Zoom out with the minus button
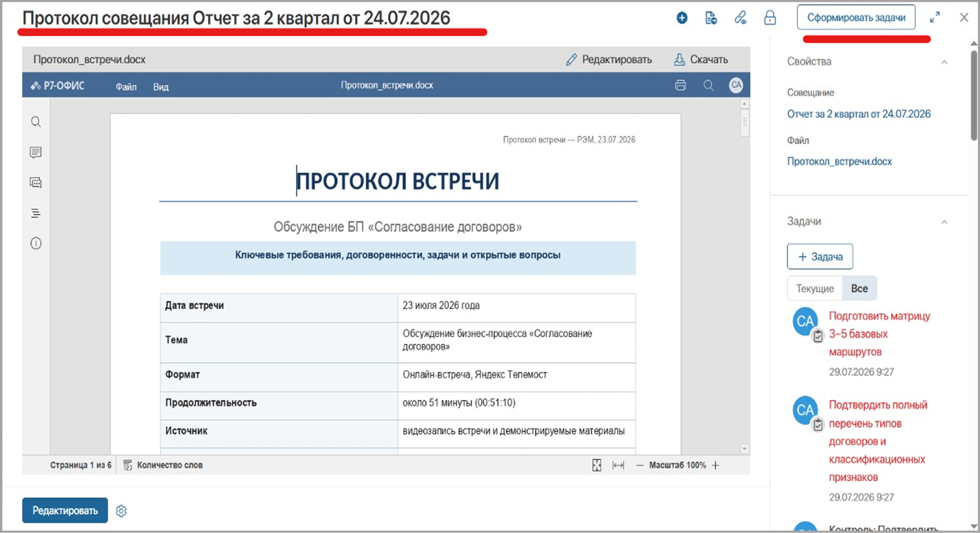The image size is (980, 533). (x=640, y=465)
